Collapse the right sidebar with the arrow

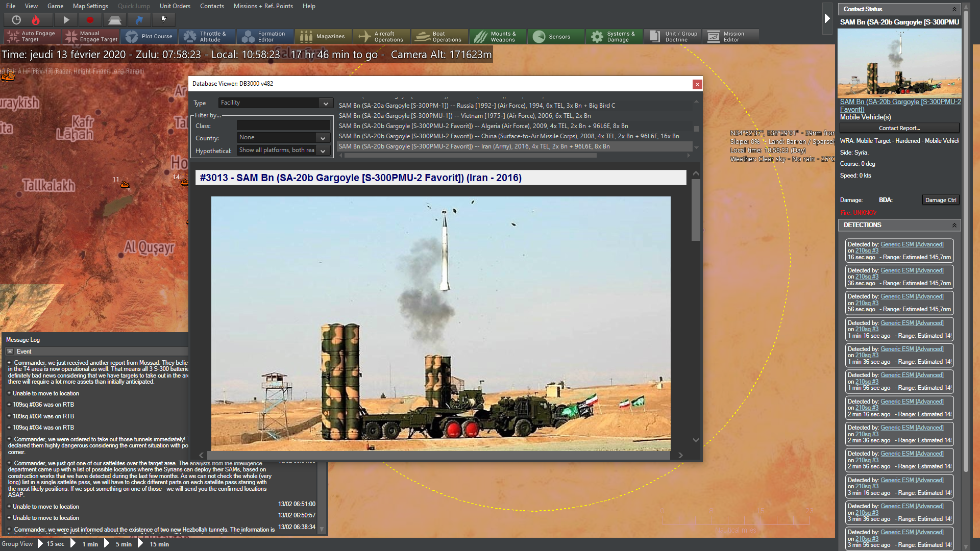pos(827,18)
